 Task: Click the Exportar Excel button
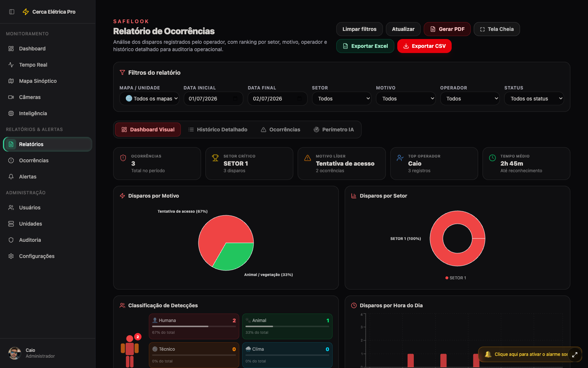(x=365, y=46)
